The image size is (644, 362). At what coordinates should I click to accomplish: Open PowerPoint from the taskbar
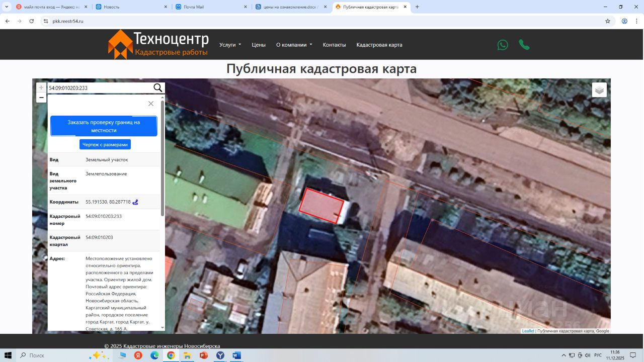point(204,355)
